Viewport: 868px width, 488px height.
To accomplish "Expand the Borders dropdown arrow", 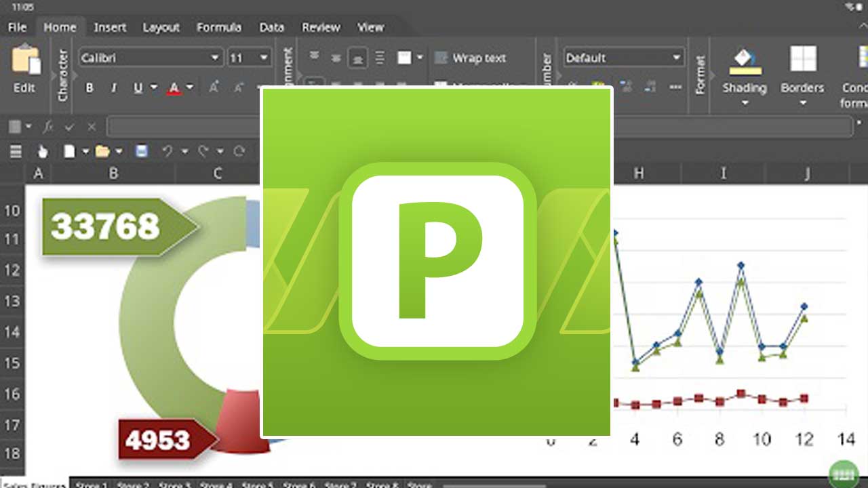I will (803, 103).
